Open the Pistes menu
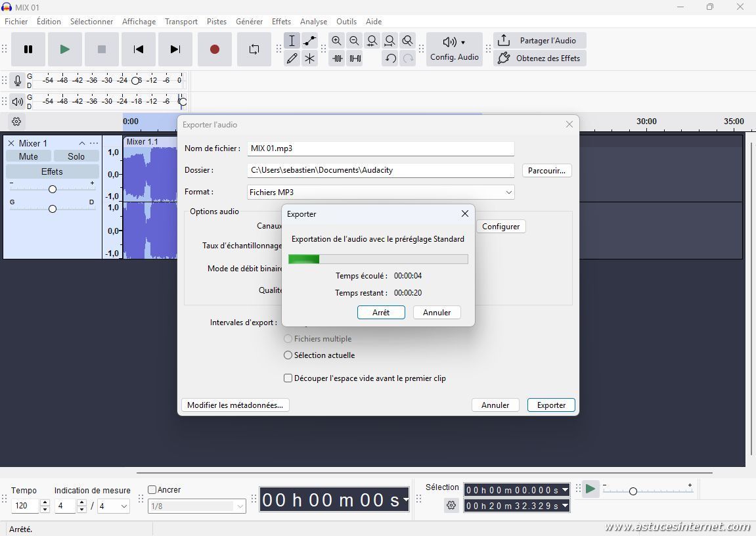The image size is (756, 536). point(217,22)
